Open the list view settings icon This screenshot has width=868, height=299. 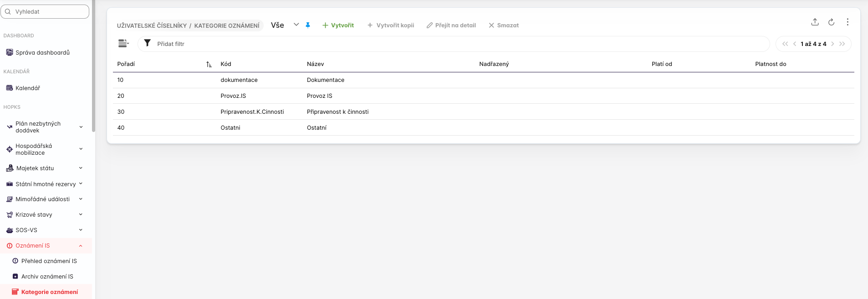pyautogui.click(x=123, y=44)
